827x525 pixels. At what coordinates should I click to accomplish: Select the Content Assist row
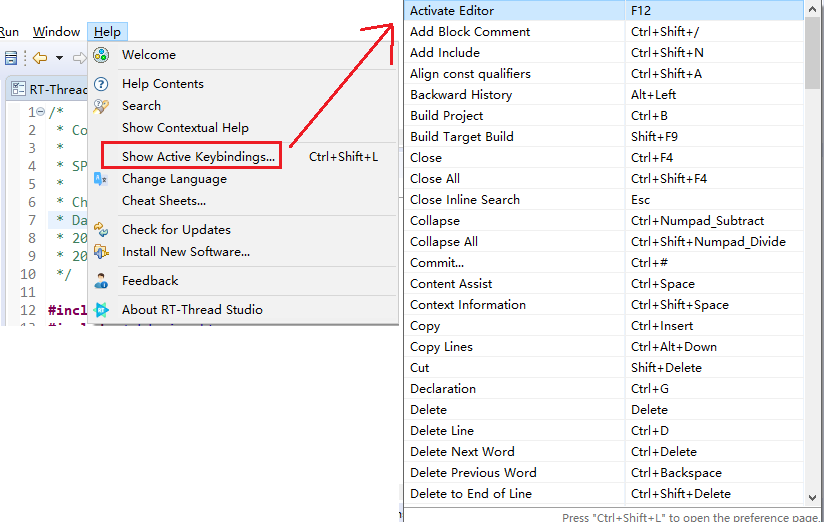tap(604, 284)
